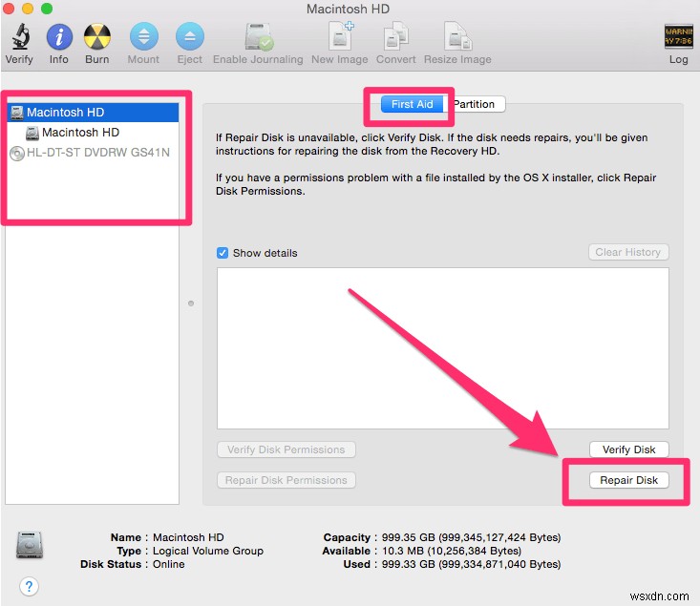Viewport: 700px width, 606px height.
Task: Create a New Image from toolbar
Action: pos(340,35)
